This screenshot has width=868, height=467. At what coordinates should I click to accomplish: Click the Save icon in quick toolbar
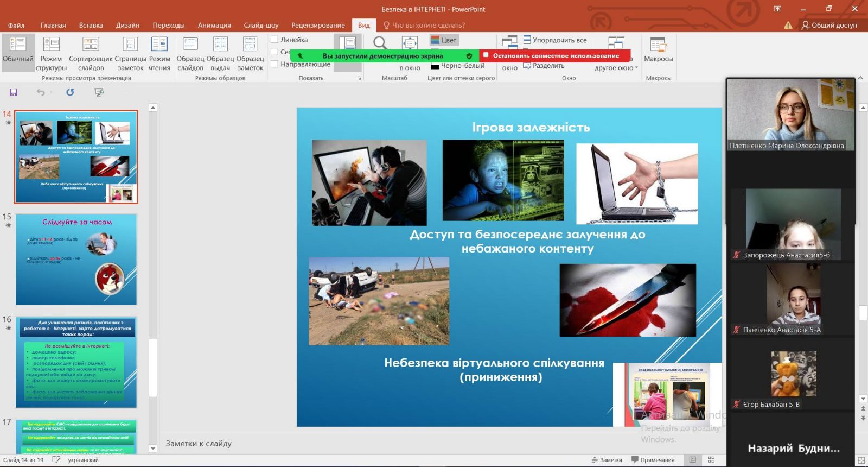tap(14, 92)
